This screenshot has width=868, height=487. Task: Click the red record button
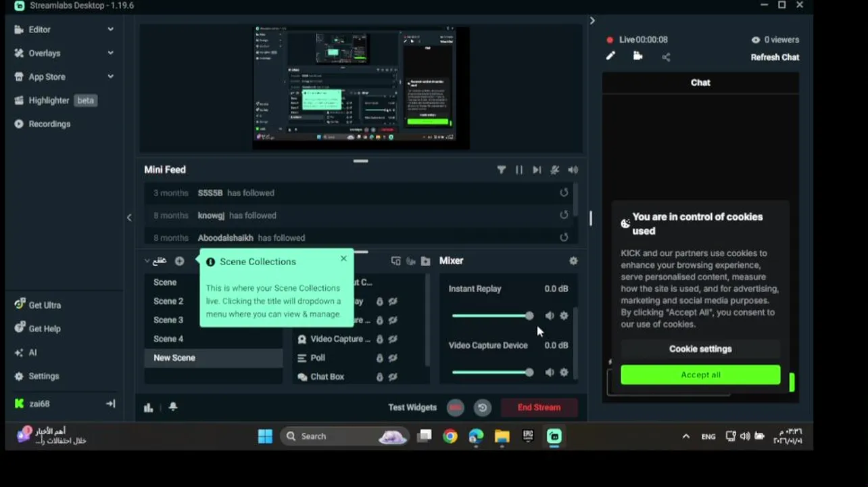pos(456,407)
